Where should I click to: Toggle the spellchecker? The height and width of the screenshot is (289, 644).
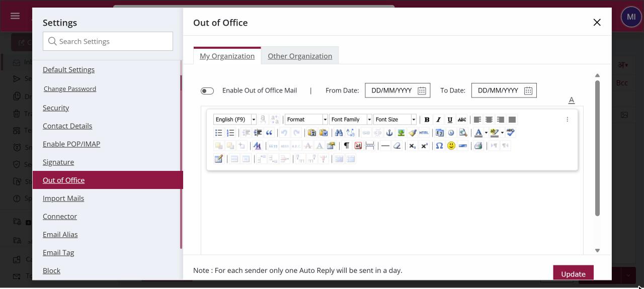pos(511,133)
